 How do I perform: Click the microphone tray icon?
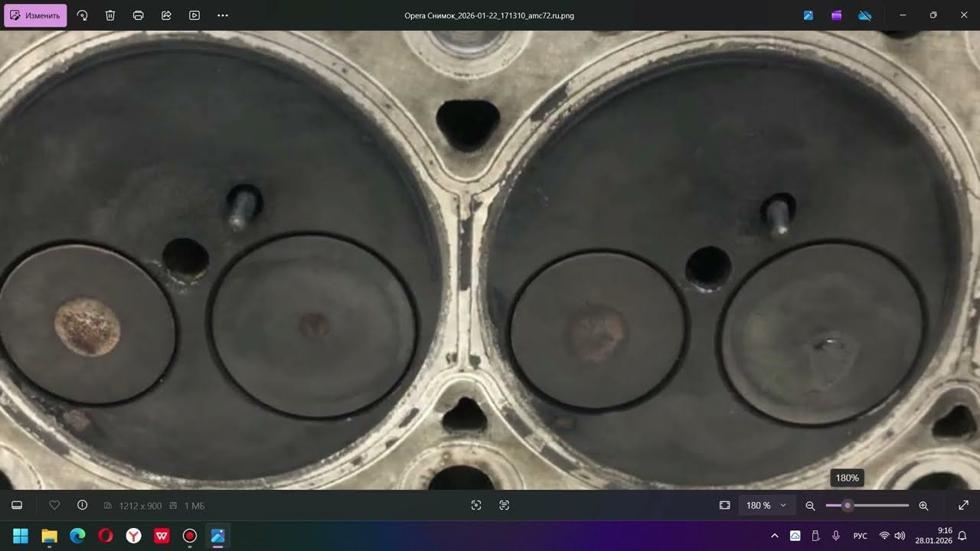836,536
